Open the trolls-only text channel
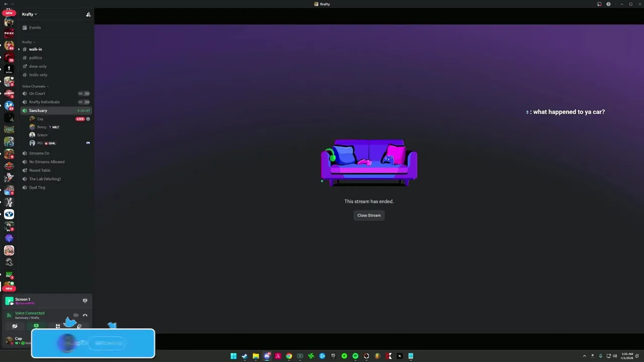Screen dimensions: 644x362 [x=56, y=75]
